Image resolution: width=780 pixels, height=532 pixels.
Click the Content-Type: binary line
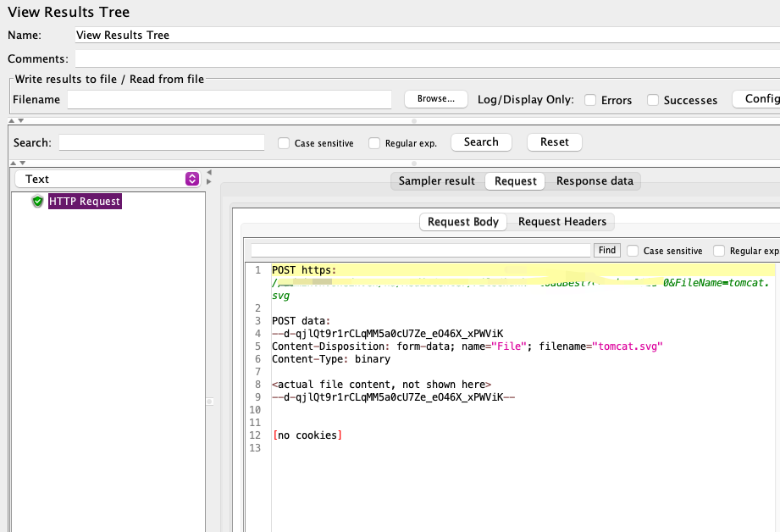point(331,359)
